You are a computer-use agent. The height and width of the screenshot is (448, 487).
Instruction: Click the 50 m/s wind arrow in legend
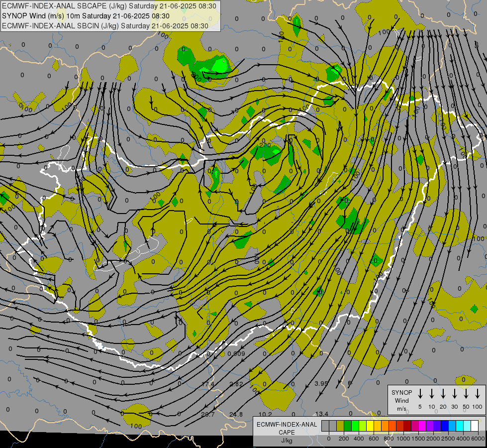(x=466, y=393)
